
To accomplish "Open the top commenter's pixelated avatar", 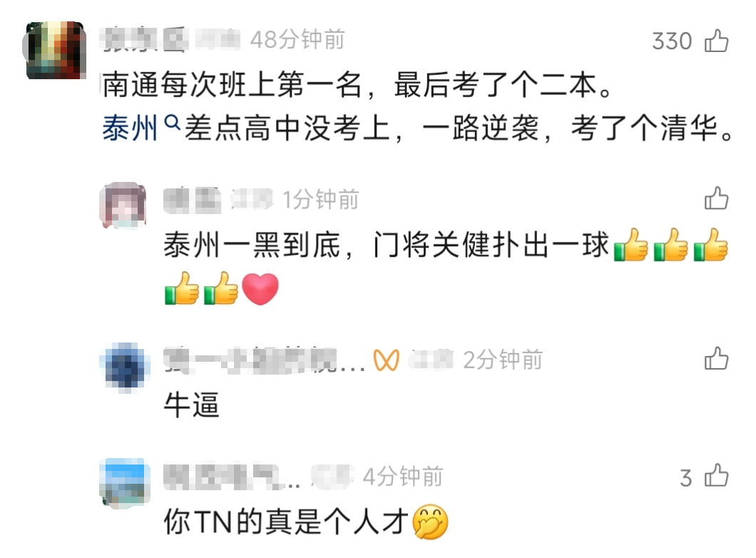I will (55, 50).
